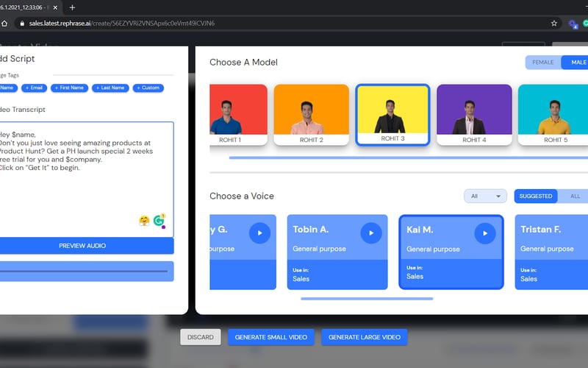Choose the Tristan F. voice card

click(551, 252)
